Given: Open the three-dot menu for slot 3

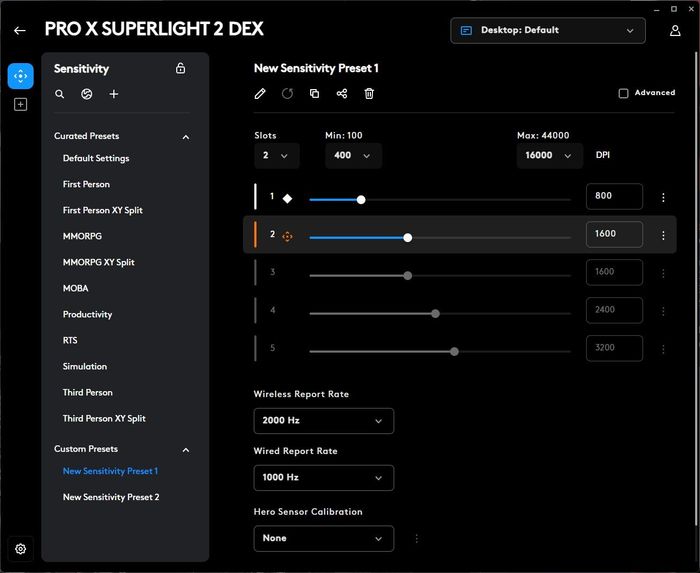Looking at the screenshot, I should pos(663,273).
